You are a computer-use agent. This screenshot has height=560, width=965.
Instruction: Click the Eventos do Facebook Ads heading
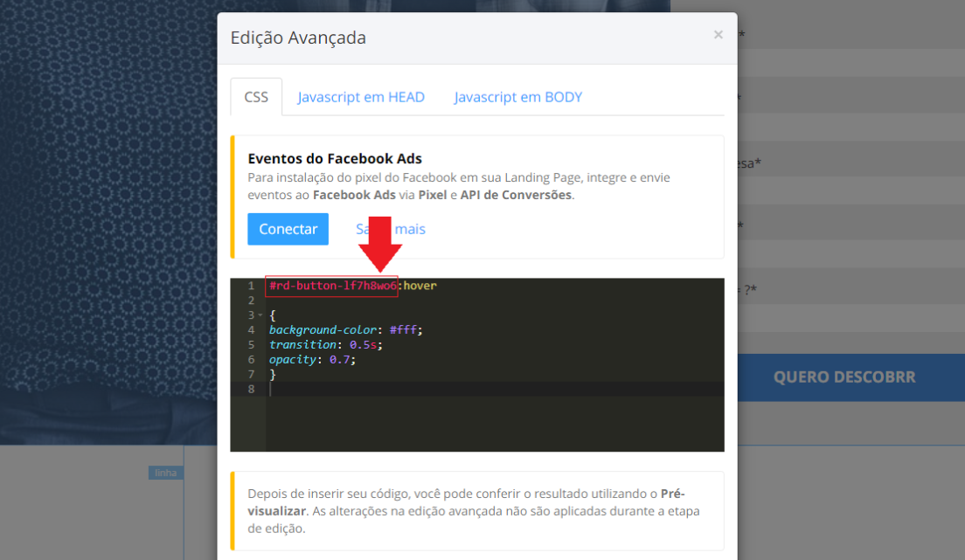tap(335, 159)
